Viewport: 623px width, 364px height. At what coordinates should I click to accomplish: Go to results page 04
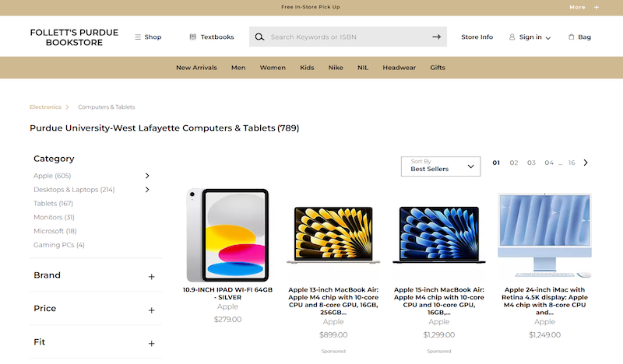tap(549, 163)
